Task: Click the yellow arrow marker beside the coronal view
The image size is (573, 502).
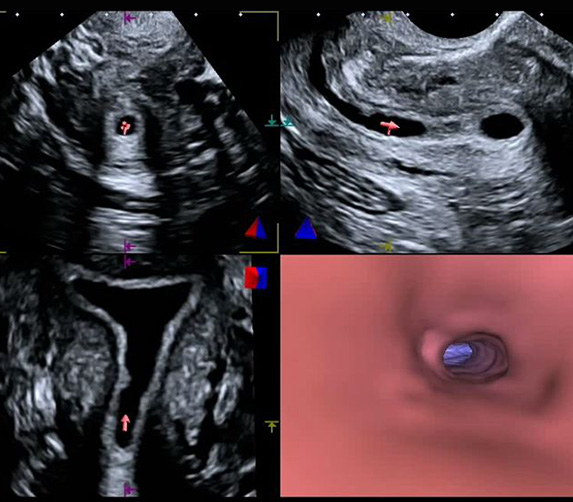Action: coord(271,426)
